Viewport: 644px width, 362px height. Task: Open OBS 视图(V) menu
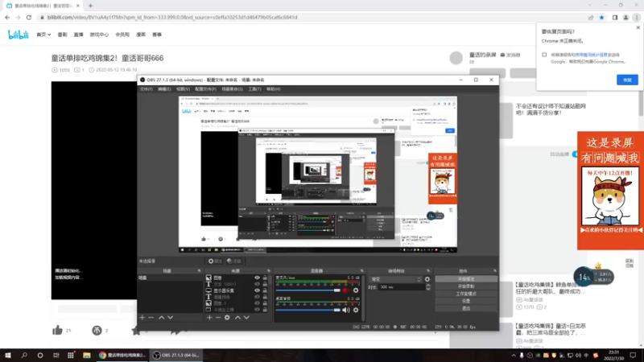click(184, 89)
